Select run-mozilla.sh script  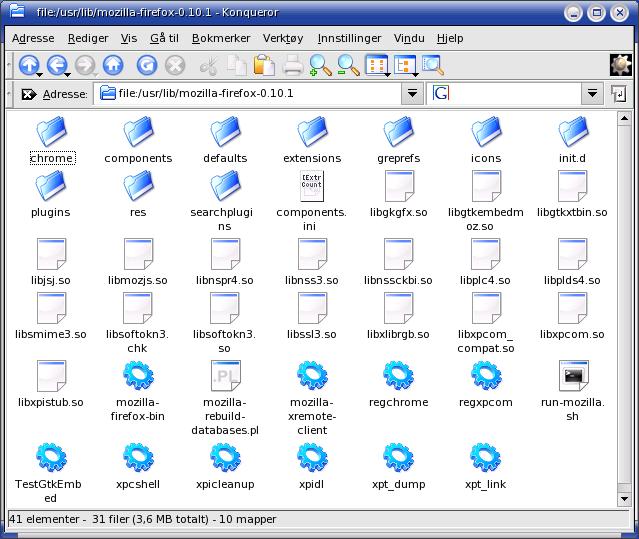pos(573,392)
